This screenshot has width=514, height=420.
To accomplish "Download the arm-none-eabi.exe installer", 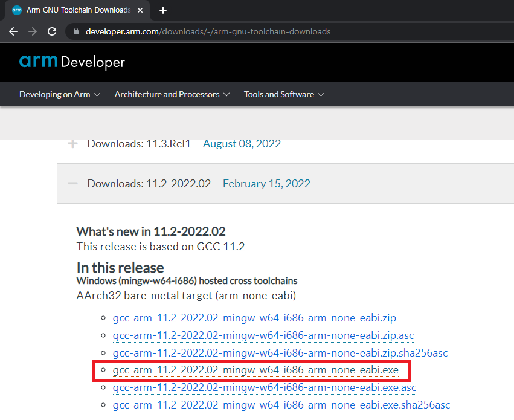I will pyautogui.click(x=255, y=370).
